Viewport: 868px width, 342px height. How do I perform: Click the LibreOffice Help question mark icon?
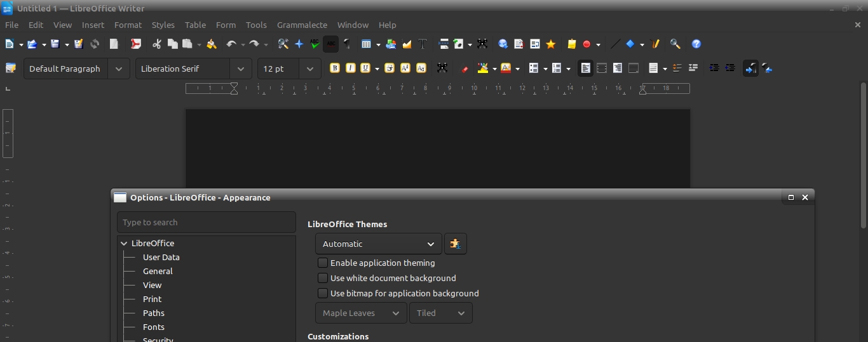[696, 44]
